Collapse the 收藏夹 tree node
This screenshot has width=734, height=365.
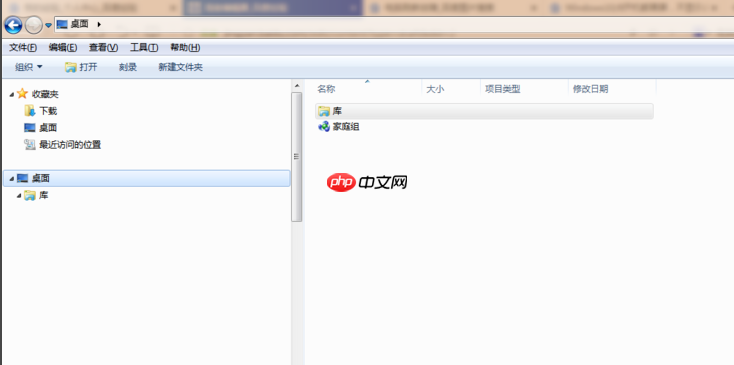(x=12, y=95)
